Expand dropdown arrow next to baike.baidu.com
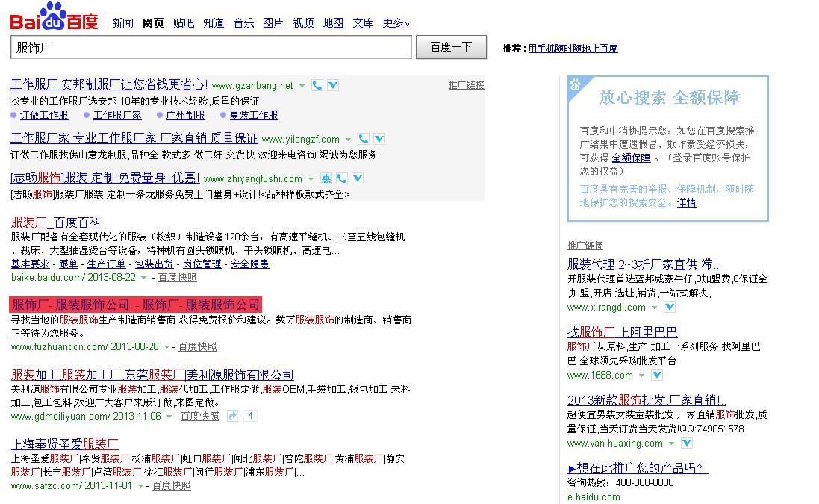The width and height of the screenshot is (819, 504). (x=145, y=278)
